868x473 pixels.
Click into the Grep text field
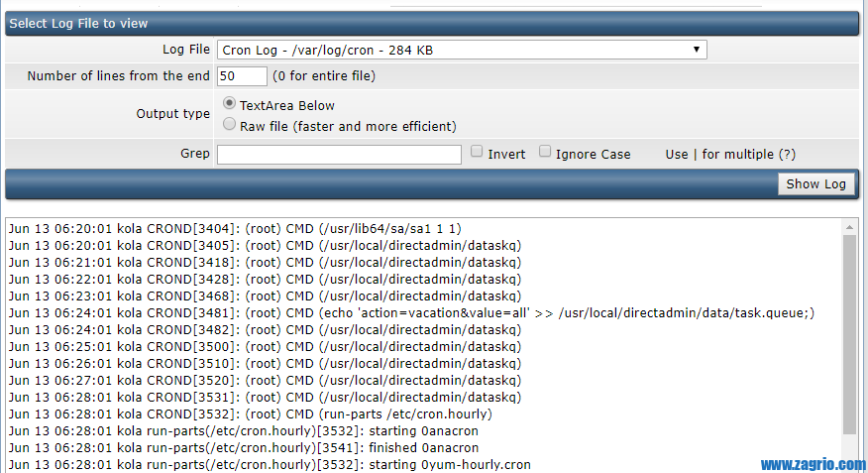[x=339, y=154]
